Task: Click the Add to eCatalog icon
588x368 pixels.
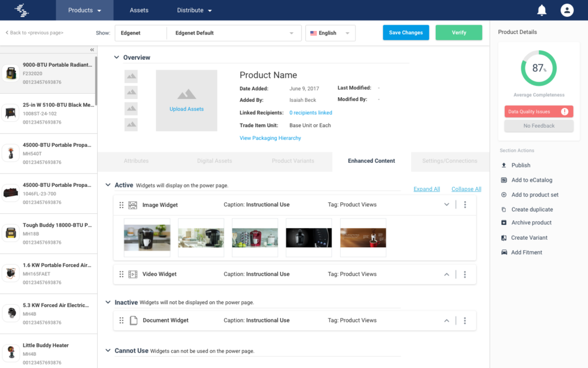Action: pos(504,180)
